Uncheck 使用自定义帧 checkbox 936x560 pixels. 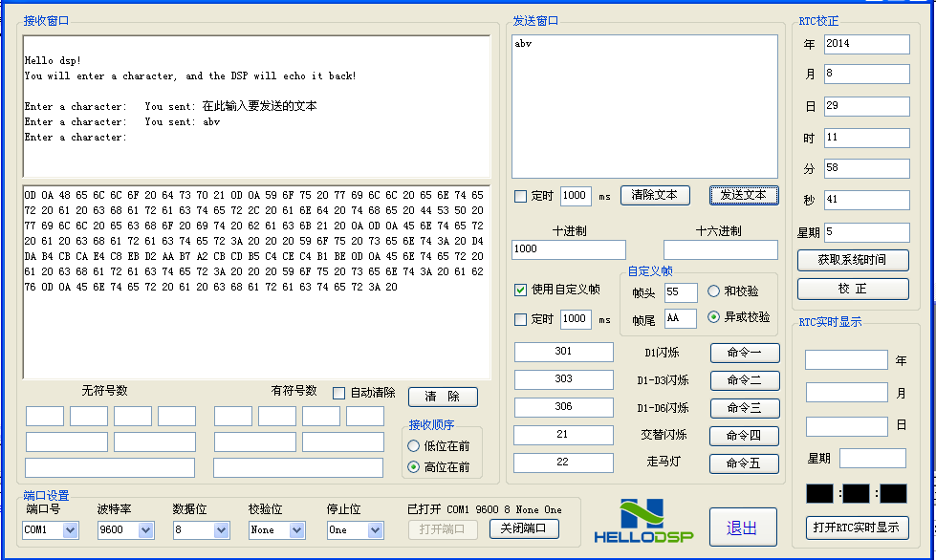[520, 290]
